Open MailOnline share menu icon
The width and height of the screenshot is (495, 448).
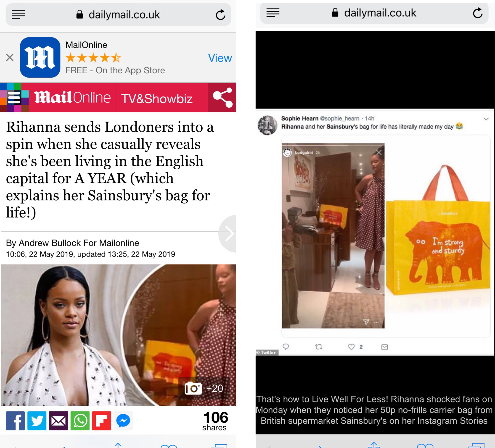[x=222, y=98]
